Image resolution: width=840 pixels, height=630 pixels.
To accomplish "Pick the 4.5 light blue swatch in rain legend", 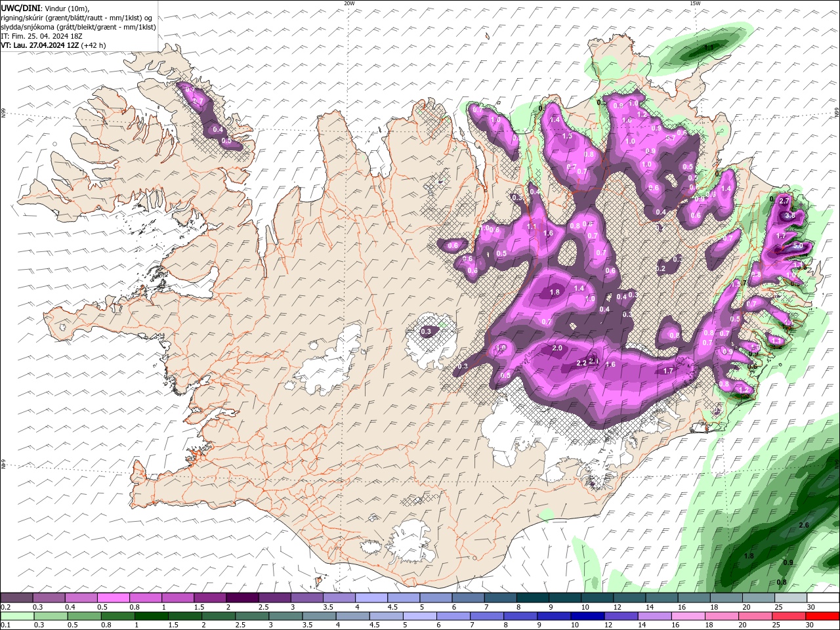I will coord(387,616).
